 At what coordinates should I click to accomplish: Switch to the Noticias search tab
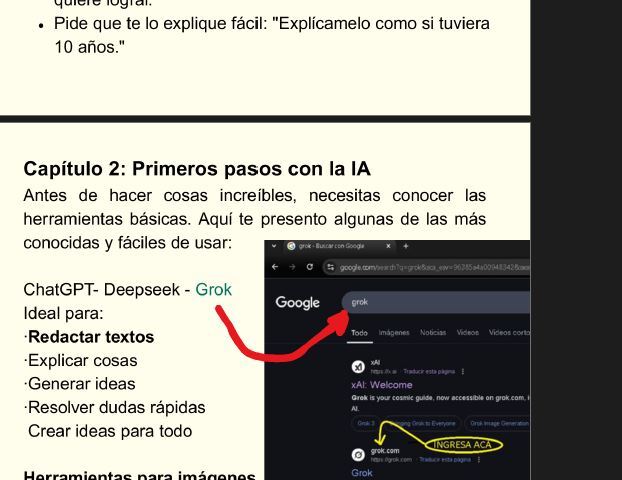[x=433, y=332]
